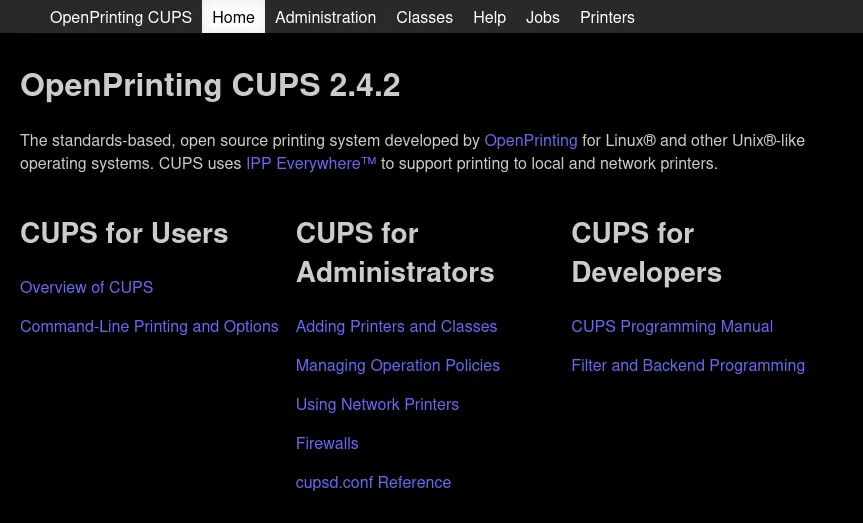Open the Firewalls link
This screenshot has height=523, width=863.
[x=327, y=444]
